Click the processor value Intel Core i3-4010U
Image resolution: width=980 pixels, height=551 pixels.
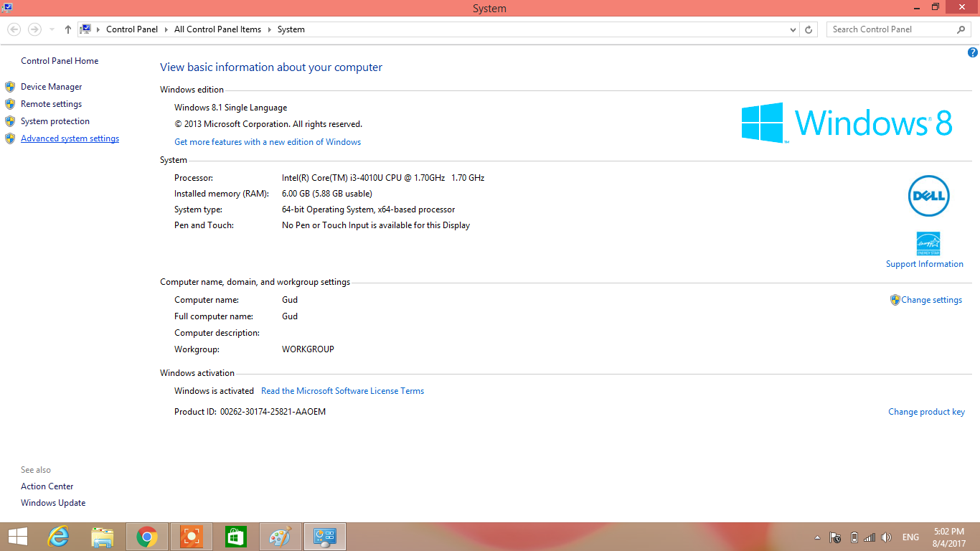click(383, 178)
